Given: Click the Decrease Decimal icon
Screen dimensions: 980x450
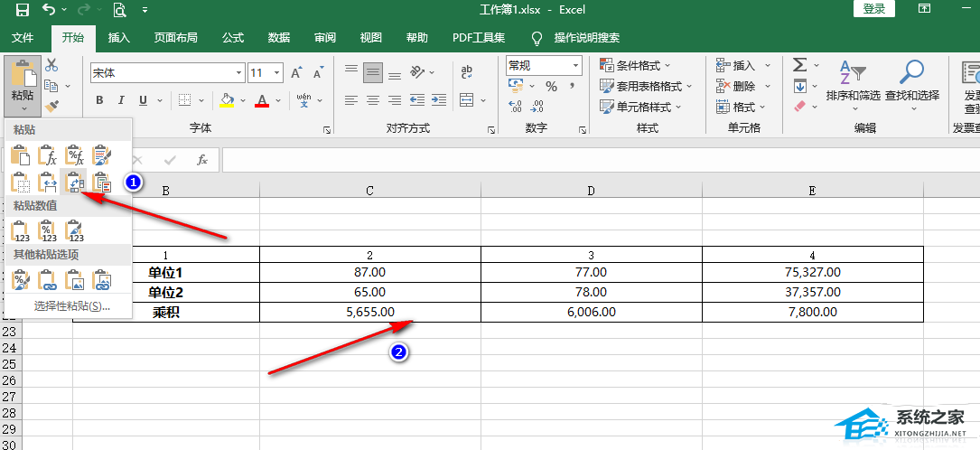Looking at the screenshot, I should (x=537, y=107).
